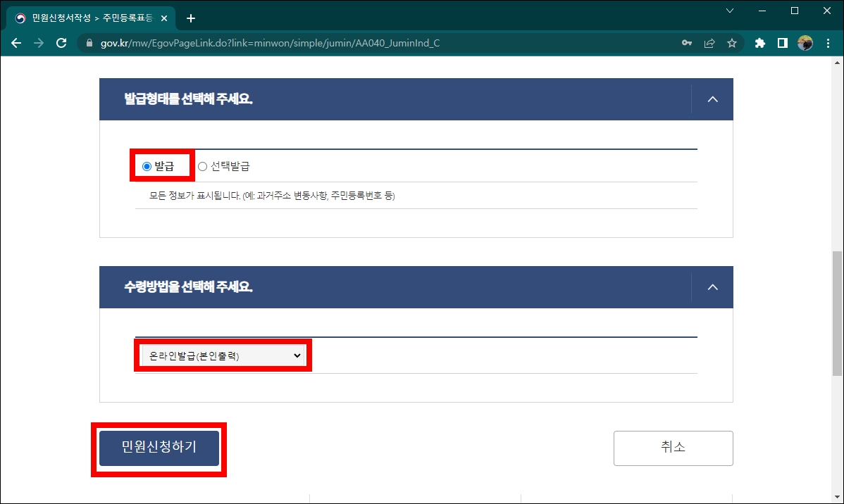The image size is (844, 504).
Task: Reload the page with the refresh icon
Action: click(x=61, y=42)
